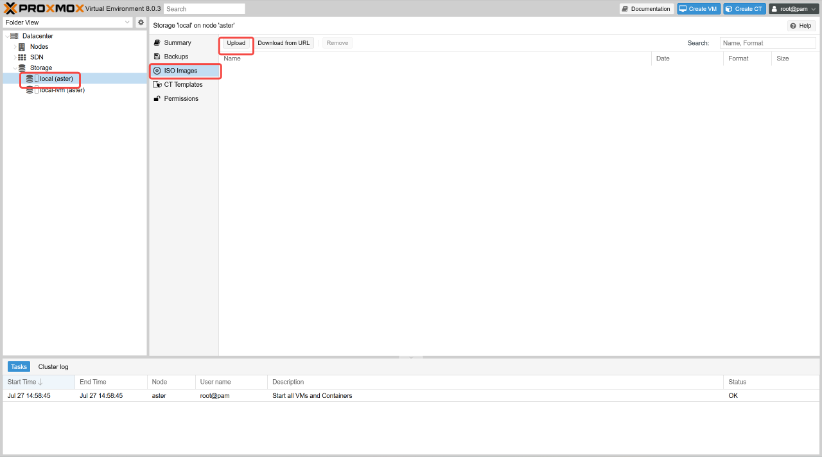Viewport: 822px width, 458px height.
Task: Click the Documentation book icon
Action: [625, 9]
